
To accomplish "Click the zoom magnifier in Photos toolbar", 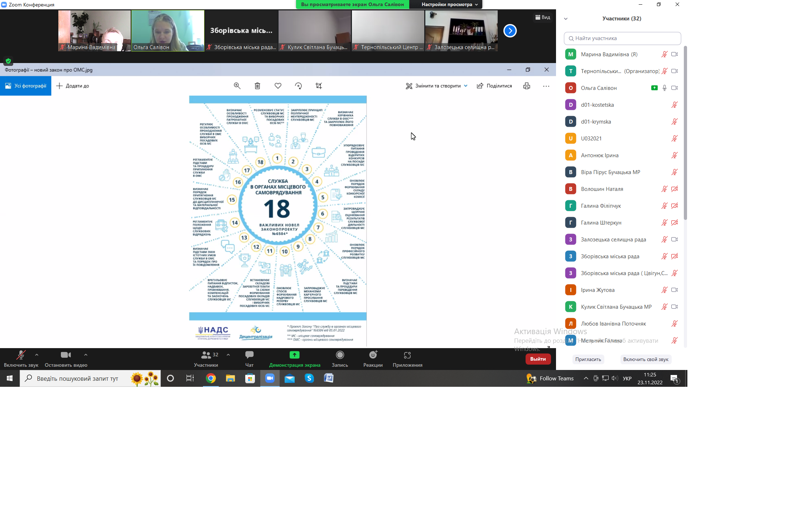I will pyautogui.click(x=237, y=86).
